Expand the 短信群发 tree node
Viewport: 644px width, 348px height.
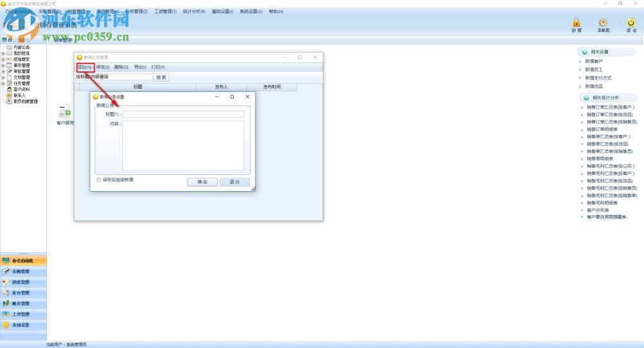[3, 60]
